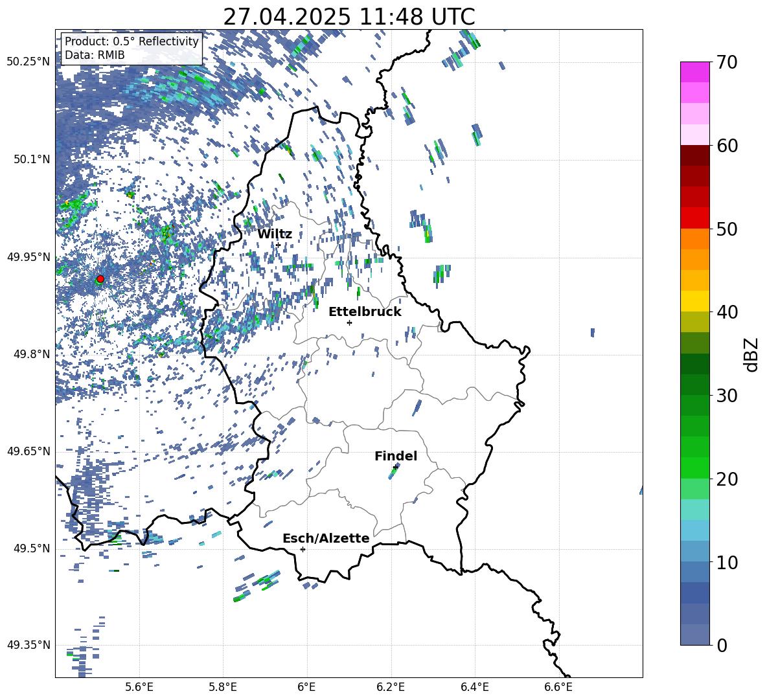The height and width of the screenshot is (700, 767).
Task: Click the Findel location cross marker
Action: pos(395,468)
